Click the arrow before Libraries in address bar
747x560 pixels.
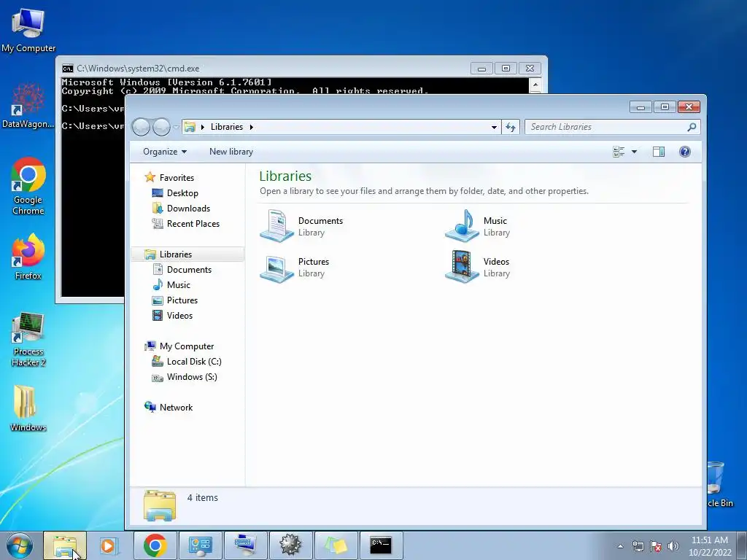coord(203,127)
